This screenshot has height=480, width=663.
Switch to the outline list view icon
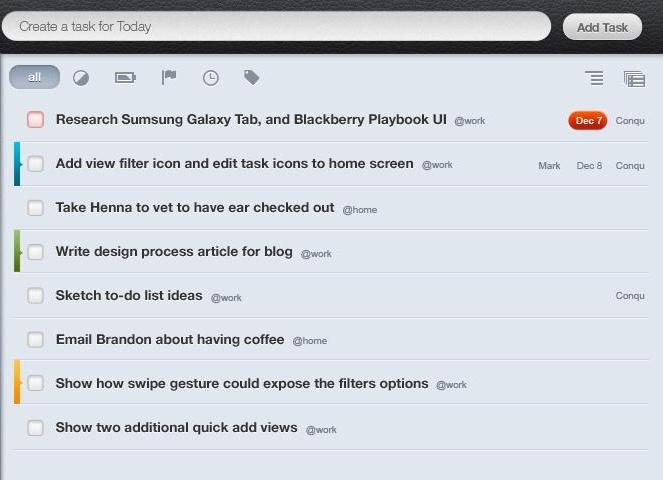coord(594,78)
